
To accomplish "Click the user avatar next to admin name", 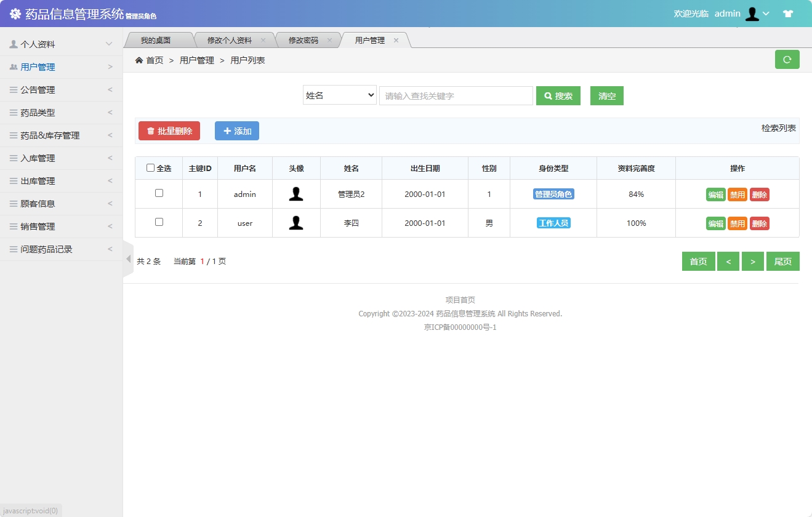I will (x=752, y=13).
